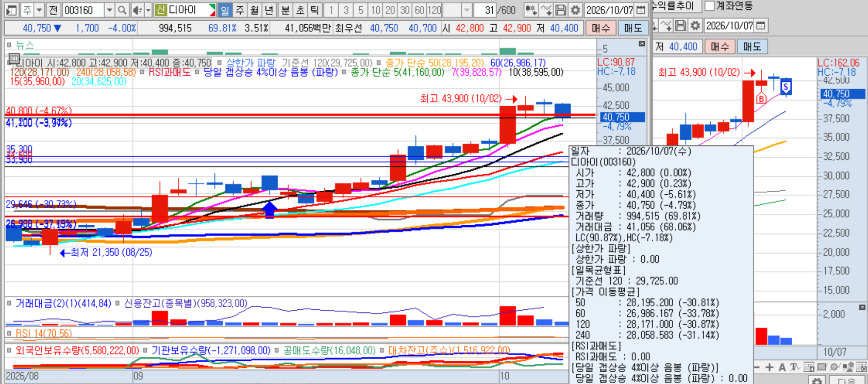Viewport: 868px width, 384px height.
Task: Expand the minute interval dropdown after 120
Action: point(466,10)
